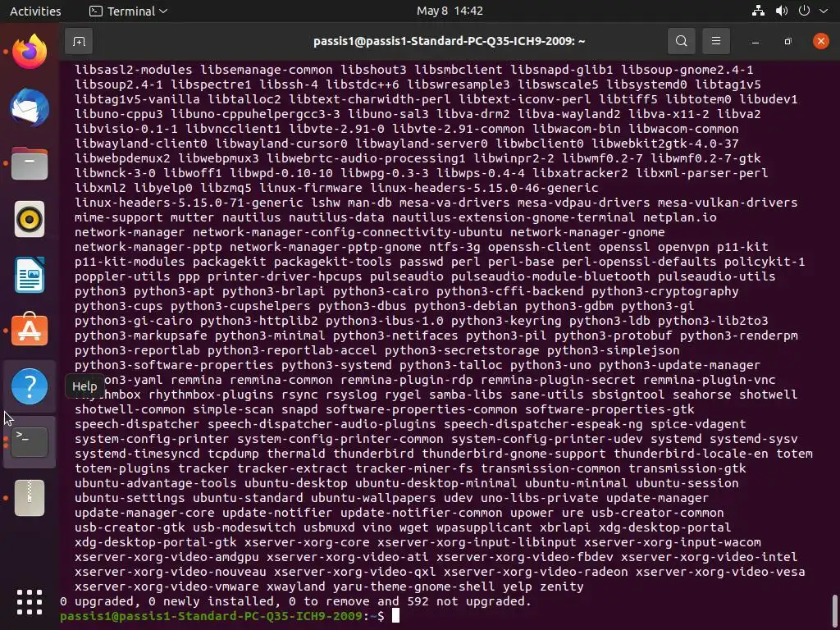Viewport: 840px width, 630px height.
Task: Click the package name 'openvpn'
Action: [x=683, y=247]
